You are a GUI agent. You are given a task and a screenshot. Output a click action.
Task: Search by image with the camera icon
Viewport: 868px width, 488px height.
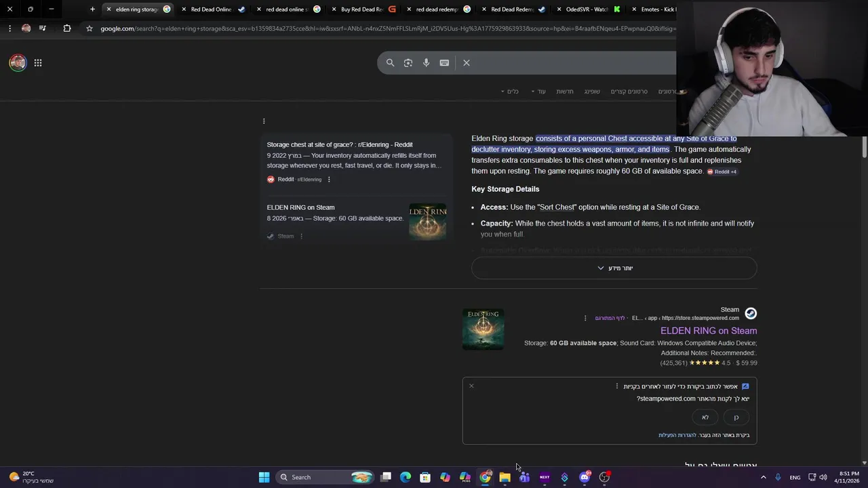click(x=408, y=62)
